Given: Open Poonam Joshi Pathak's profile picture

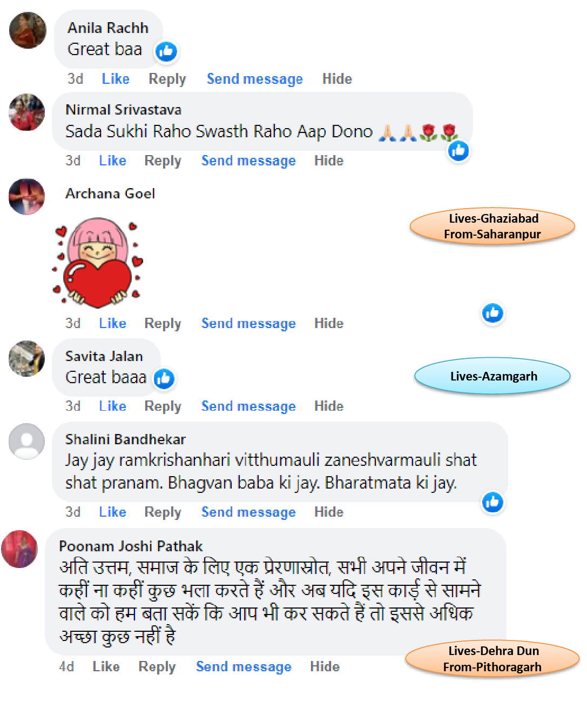Looking at the screenshot, I should tap(19, 549).
